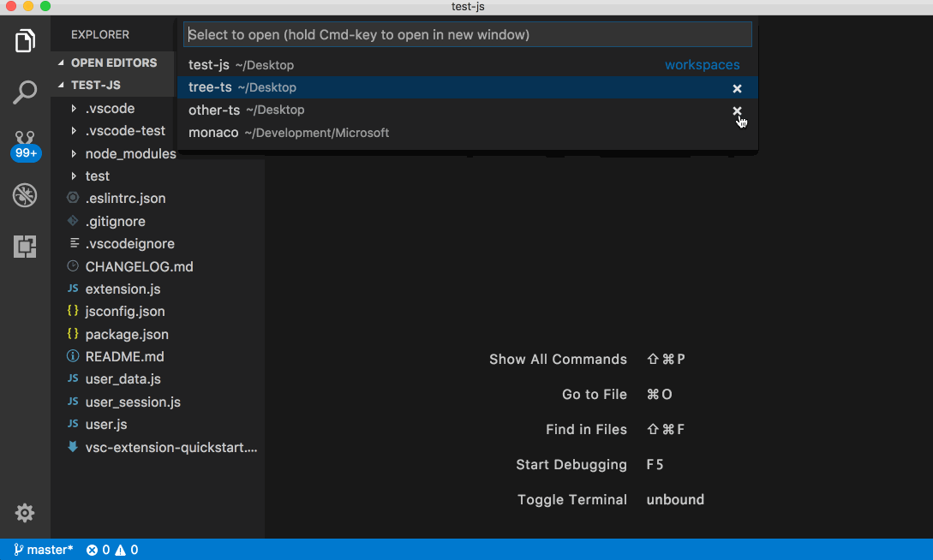Remove other-ts from recently opened

737,110
